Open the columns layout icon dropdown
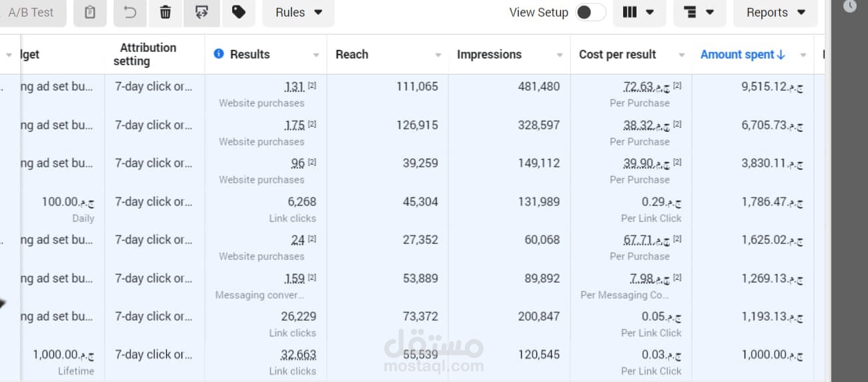 pos(638,12)
